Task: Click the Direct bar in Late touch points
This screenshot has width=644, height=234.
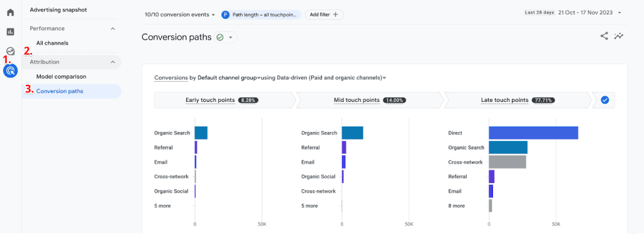Action: (533, 133)
